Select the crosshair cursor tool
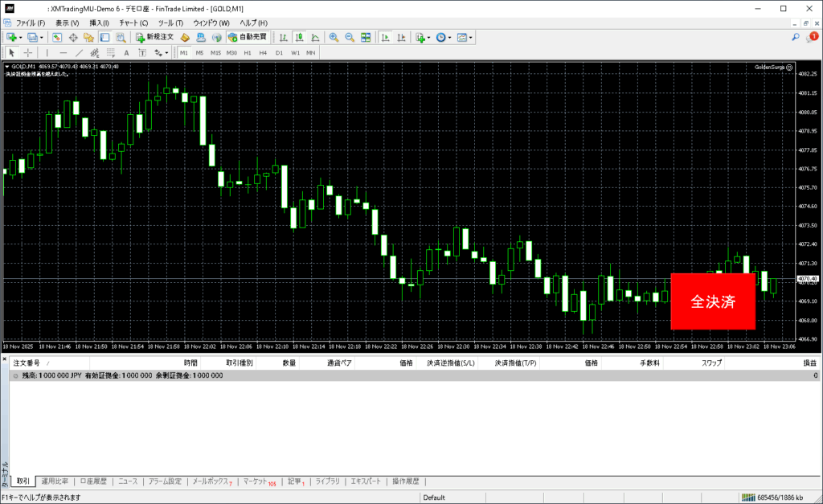 tap(27, 53)
